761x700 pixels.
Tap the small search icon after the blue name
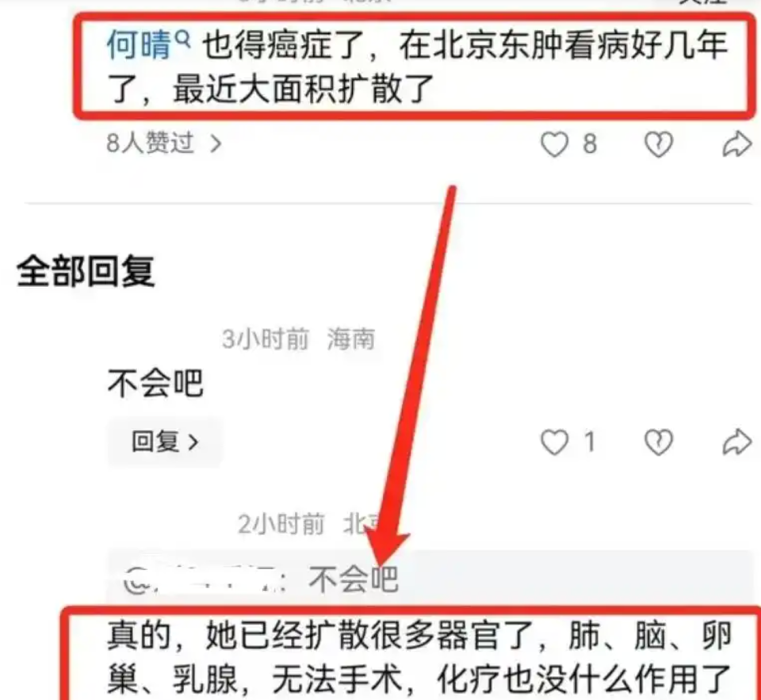pos(182,38)
